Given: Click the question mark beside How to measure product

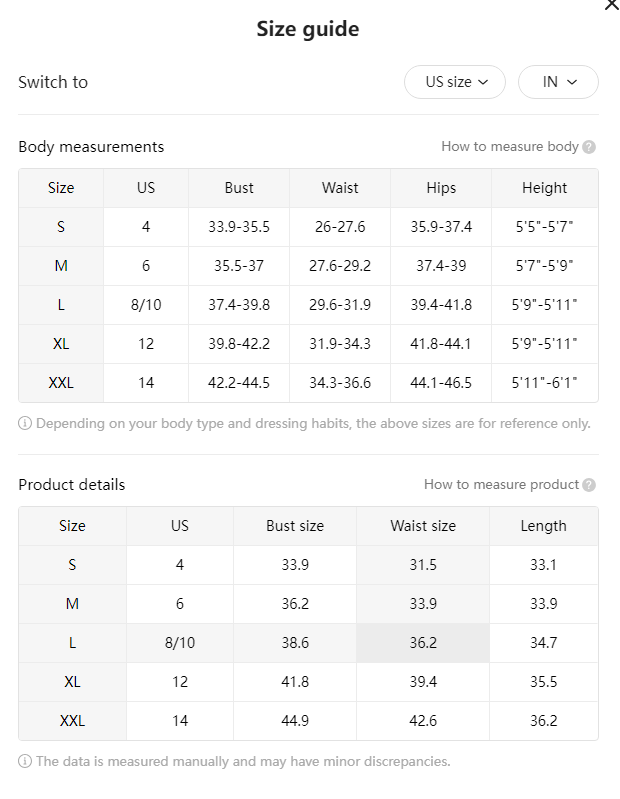Looking at the screenshot, I should (589, 485).
